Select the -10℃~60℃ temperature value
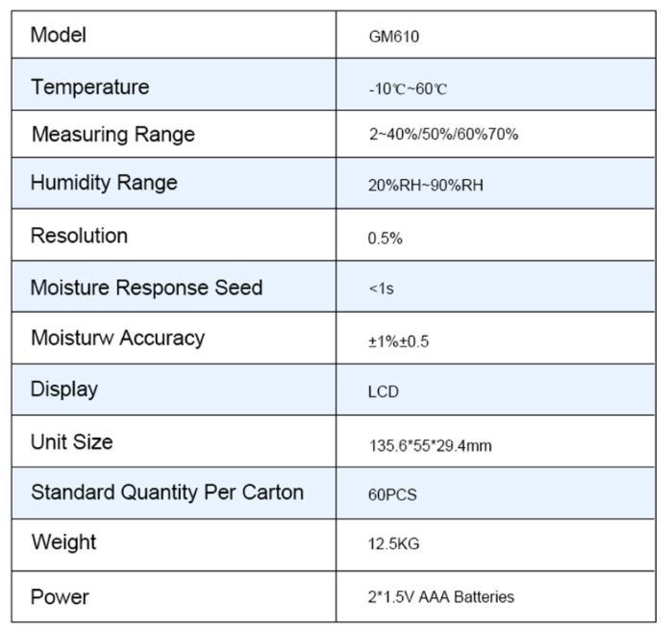The height and width of the screenshot is (631, 672). tap(408, 89)
